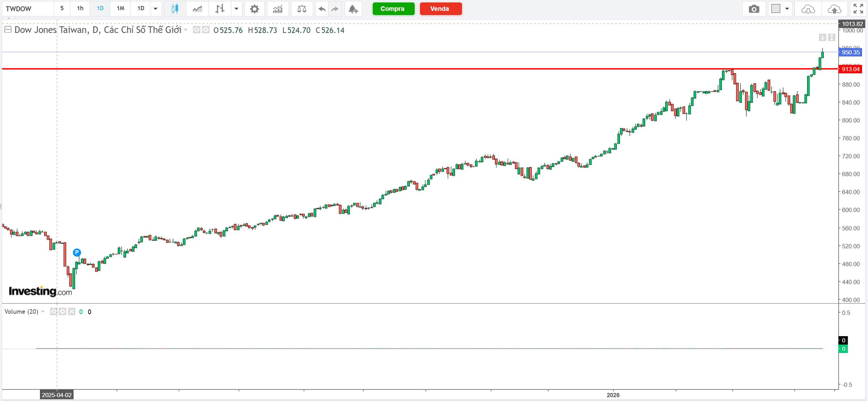Select the 1h timeframe
This screenshot has width=868, height=401.
(80, 8)
